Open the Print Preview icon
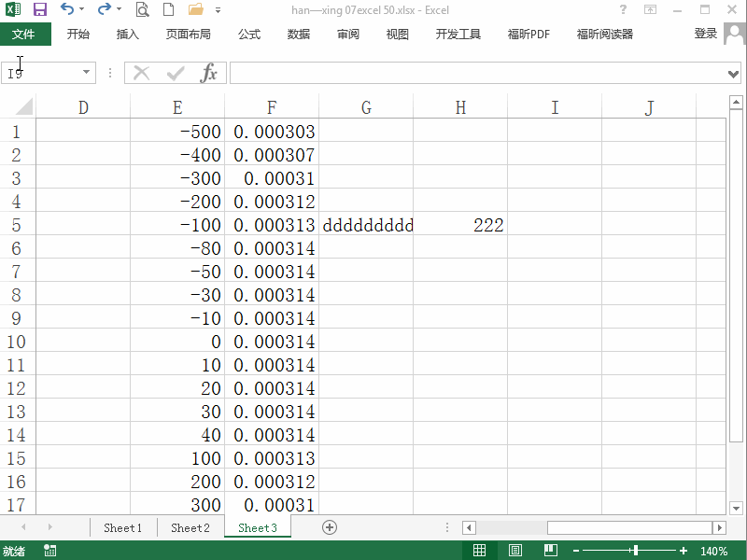The image size is (747, 560). point(142,9)
